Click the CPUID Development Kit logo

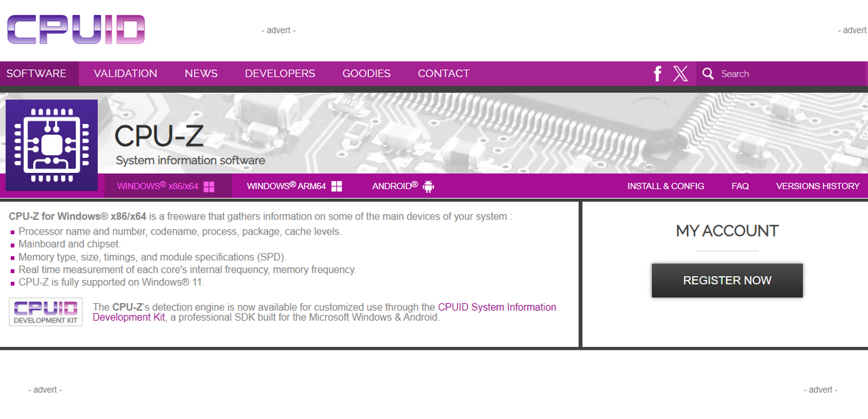point(46,312)
